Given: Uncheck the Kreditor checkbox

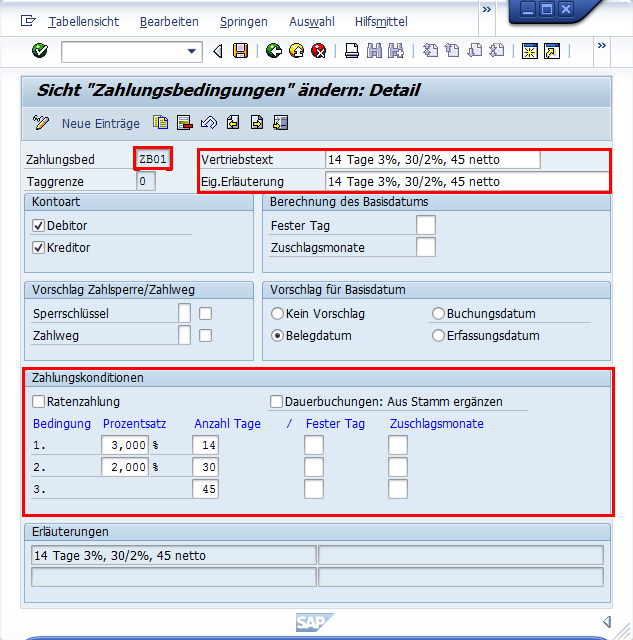Looking at the screenshot, I should coord(38,247).
